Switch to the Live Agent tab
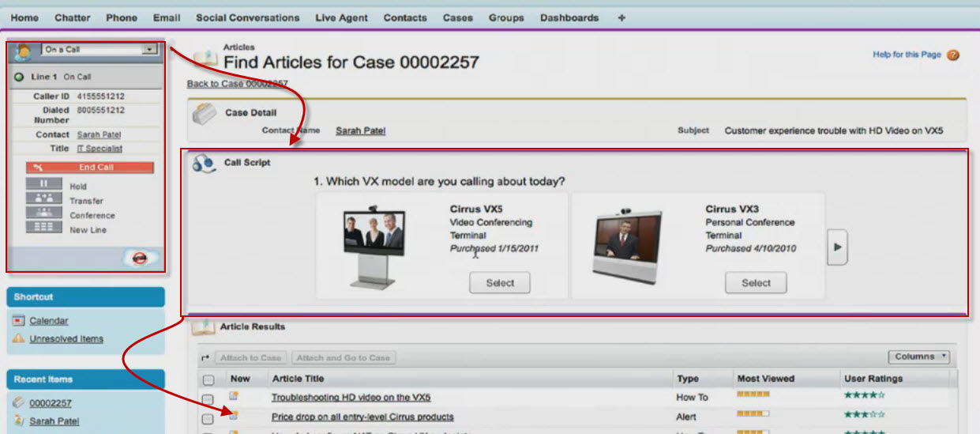The image size is (980, 434). point(342,17)
